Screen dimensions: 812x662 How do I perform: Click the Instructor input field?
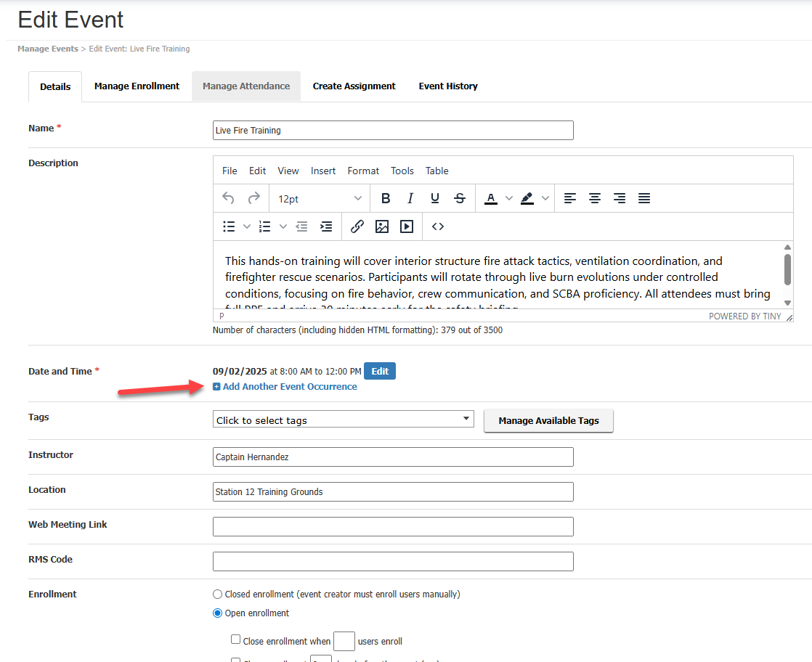pyautogui.click(x=393, y=457)
